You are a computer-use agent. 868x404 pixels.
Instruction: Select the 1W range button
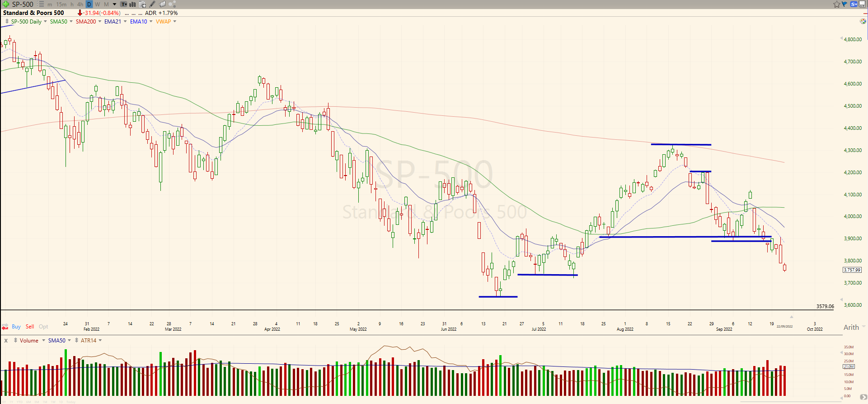(x=53, y=402)
